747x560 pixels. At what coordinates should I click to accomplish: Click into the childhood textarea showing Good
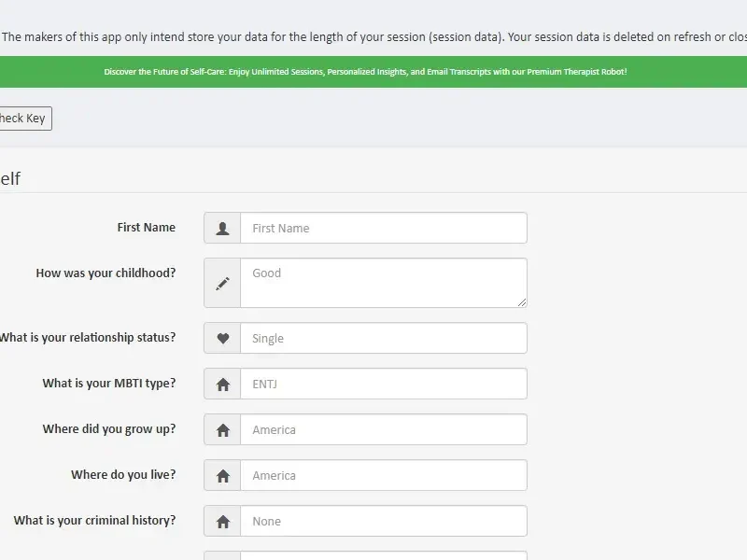383,283
